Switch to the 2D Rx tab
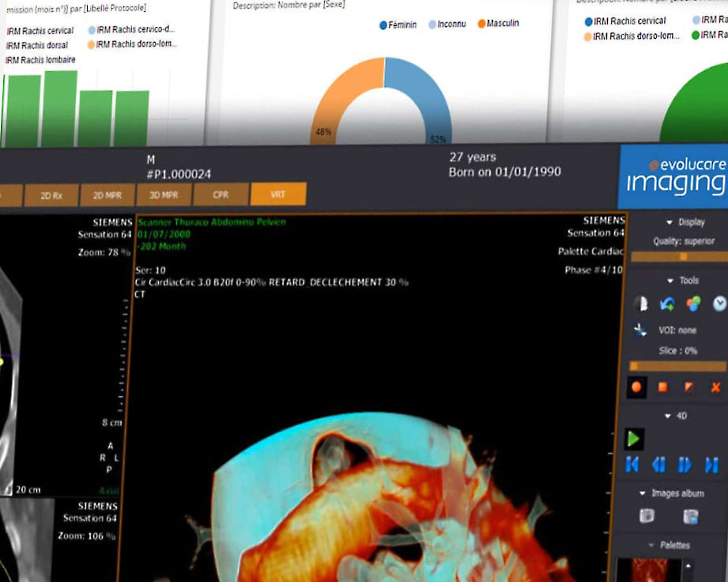 51,195
